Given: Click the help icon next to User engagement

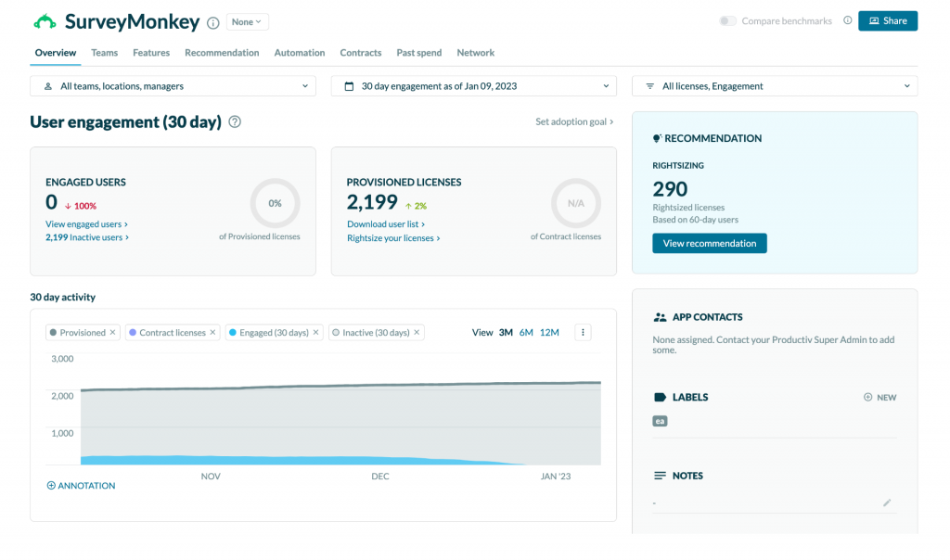Looking at the screenshot, I should pos(235,121).
